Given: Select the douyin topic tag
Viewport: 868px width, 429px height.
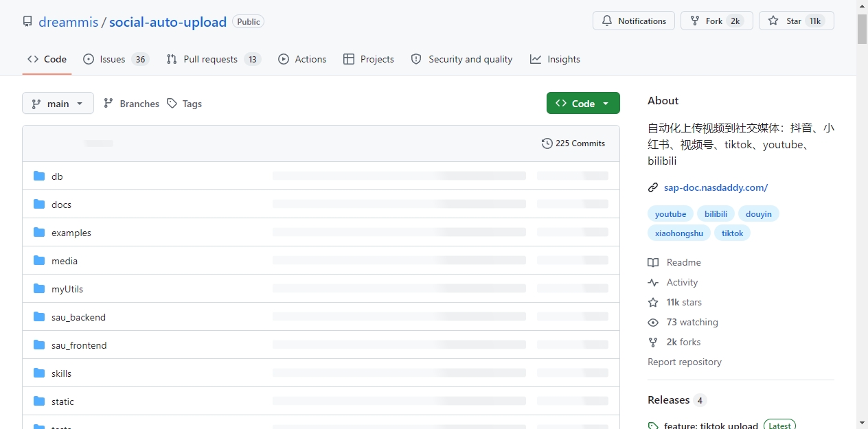Looking at the screenshot, I should (758, 214).
